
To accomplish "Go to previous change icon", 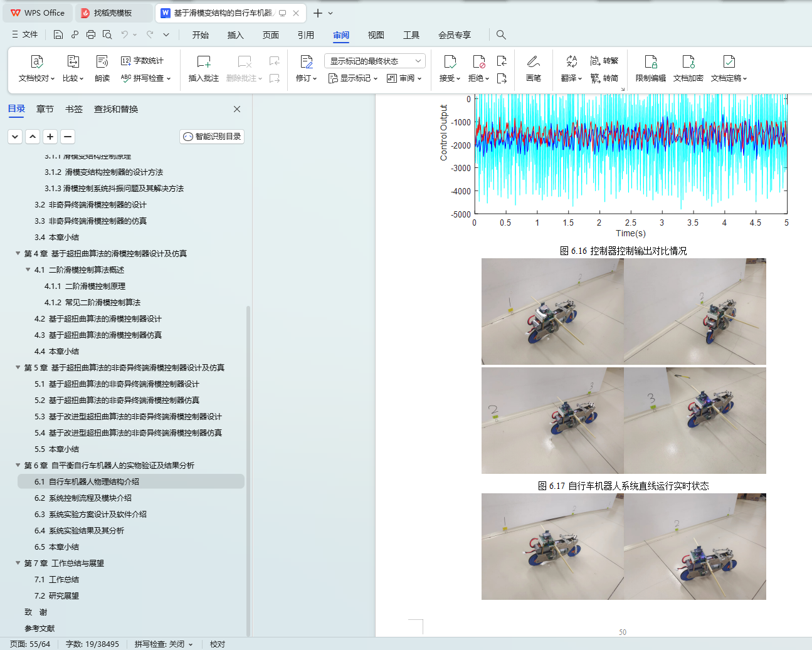I will pos(502,61).
